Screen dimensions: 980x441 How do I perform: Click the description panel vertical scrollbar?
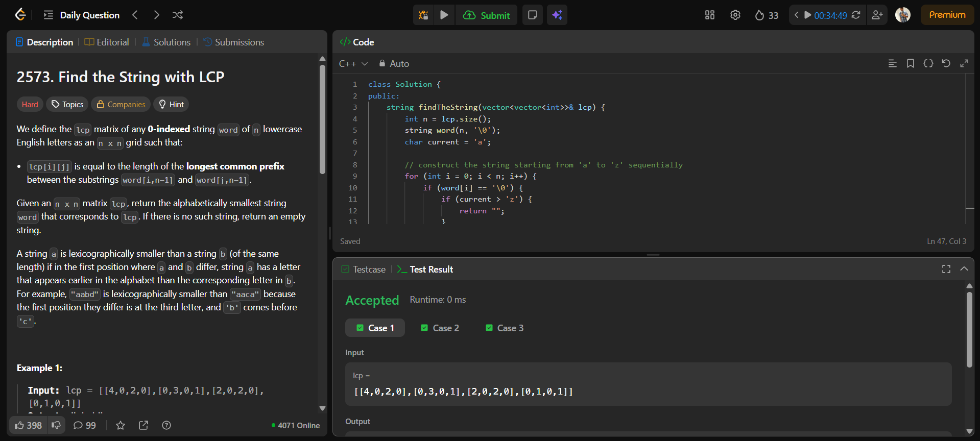coord(322,120)
